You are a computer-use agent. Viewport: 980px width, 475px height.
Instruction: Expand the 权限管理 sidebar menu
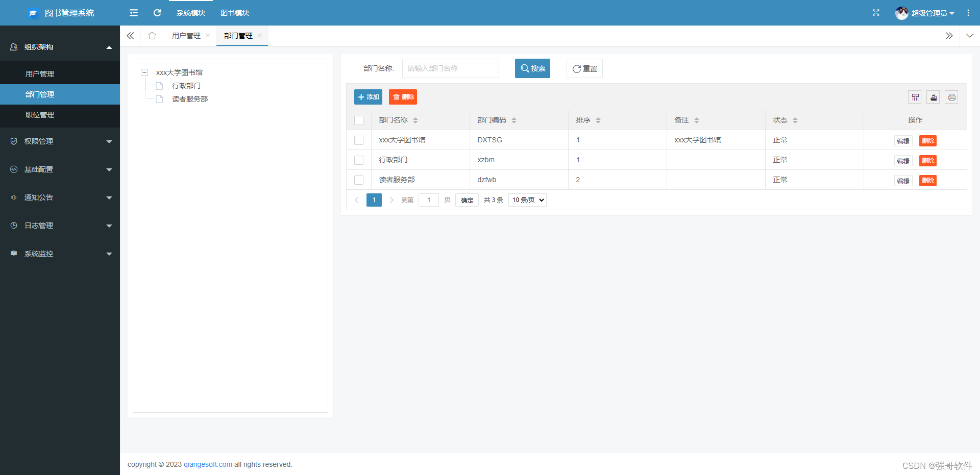pyautogui.click(x=60, y=141)
